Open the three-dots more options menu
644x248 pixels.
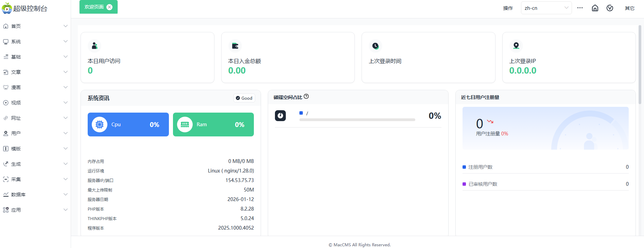click(x=580, y=8)
